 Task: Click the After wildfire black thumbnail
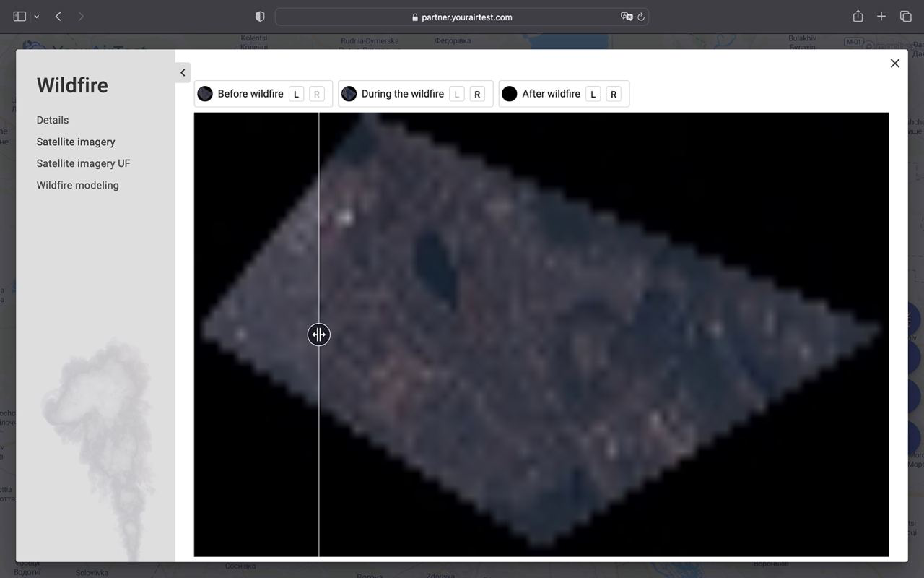click(510, 94)
